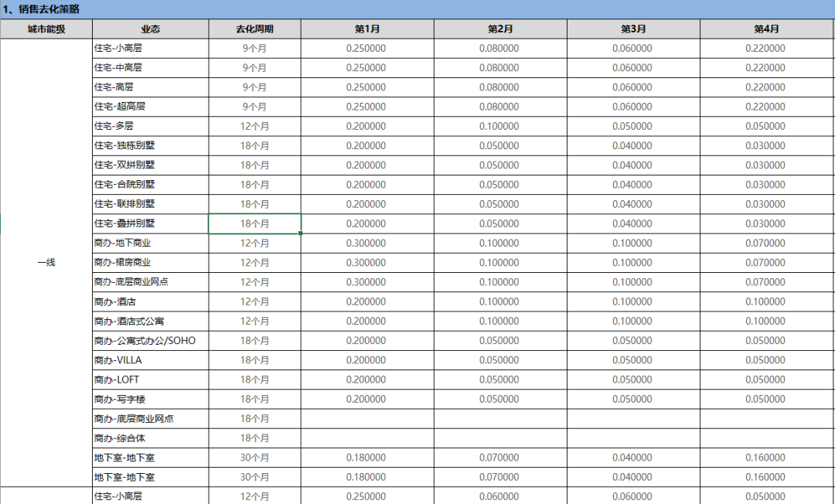Select the "住宅-双拼别墅" cell
This screenshot has height=504, width=835.
tap(151, 165)
